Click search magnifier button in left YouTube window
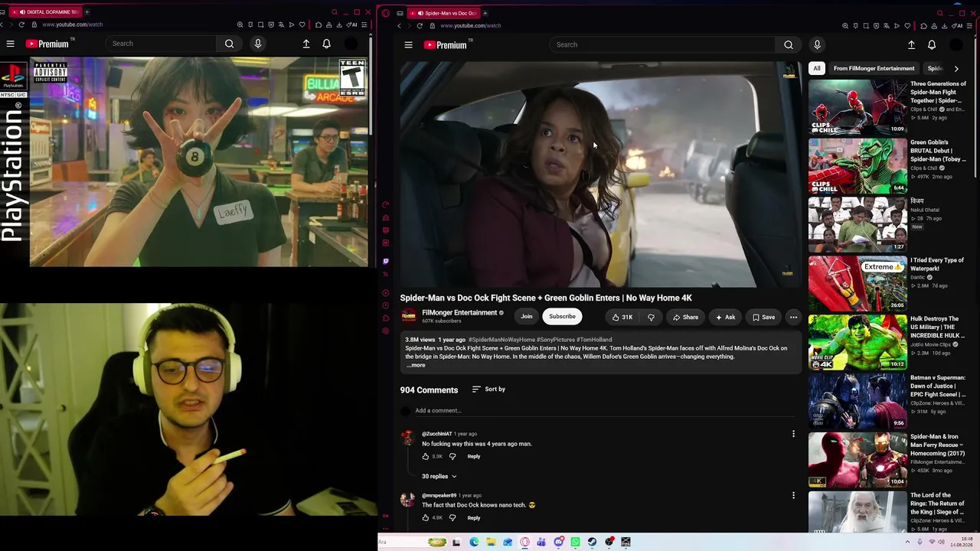980x551 pixels. tap(229, 44)
